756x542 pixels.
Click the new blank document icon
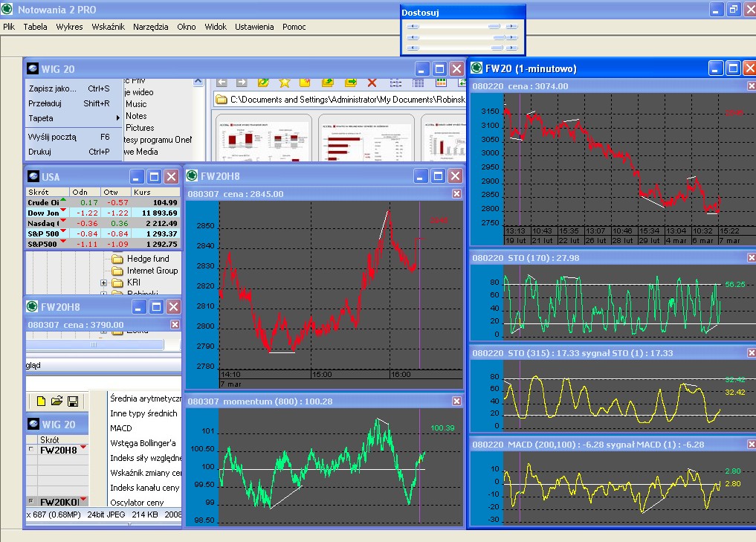[x=41, y=401]
